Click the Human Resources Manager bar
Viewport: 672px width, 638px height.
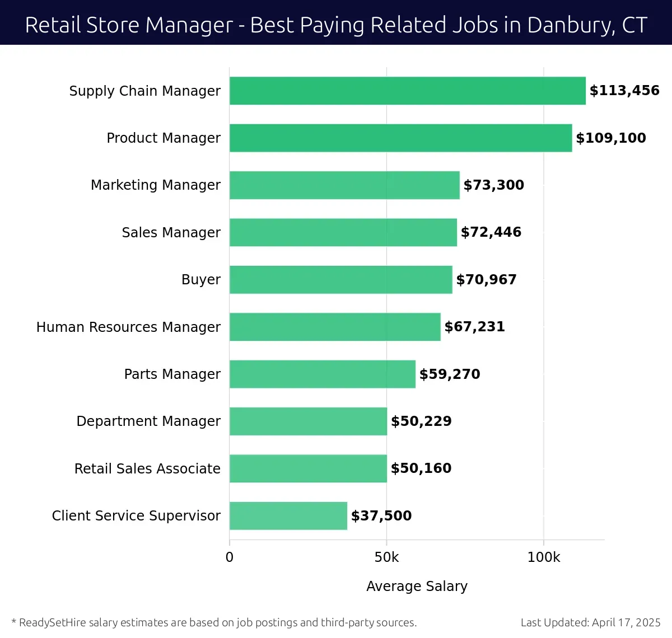pos(335,327)
